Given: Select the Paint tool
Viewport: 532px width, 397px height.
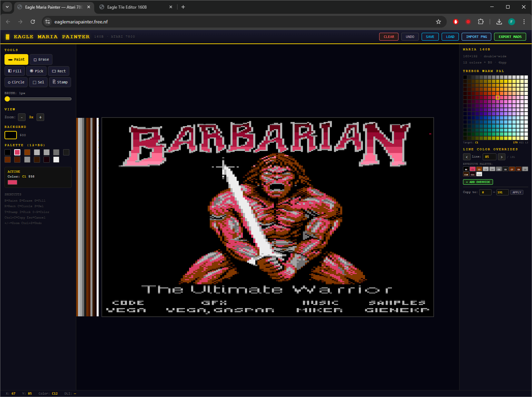Looking at the screenshot, I should click(x=16, y=60).
